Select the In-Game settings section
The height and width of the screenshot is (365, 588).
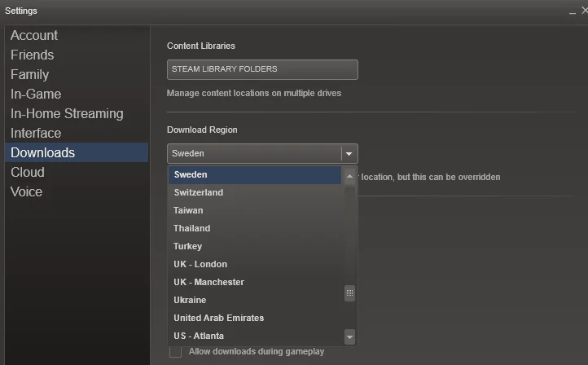click(76, 94)
